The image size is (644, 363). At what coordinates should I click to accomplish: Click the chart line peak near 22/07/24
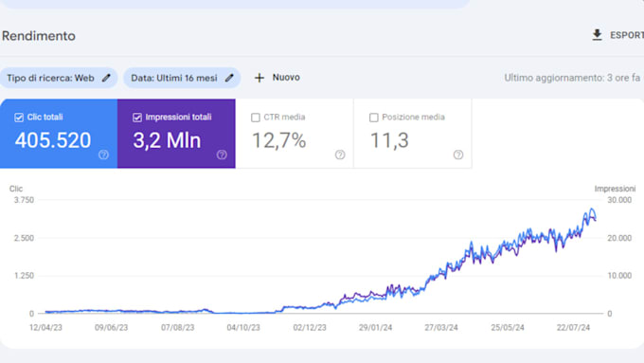pyautogui.click(x=592, y=209)
